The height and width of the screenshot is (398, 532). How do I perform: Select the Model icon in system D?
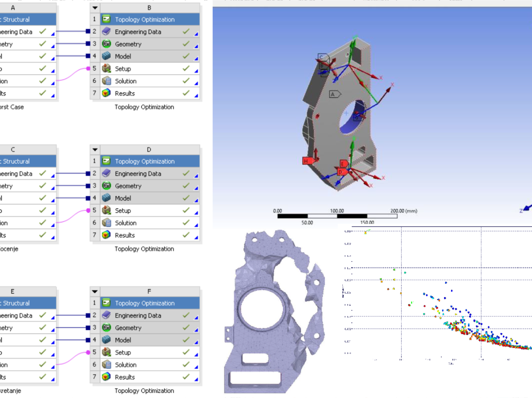[x=106, y=198]
